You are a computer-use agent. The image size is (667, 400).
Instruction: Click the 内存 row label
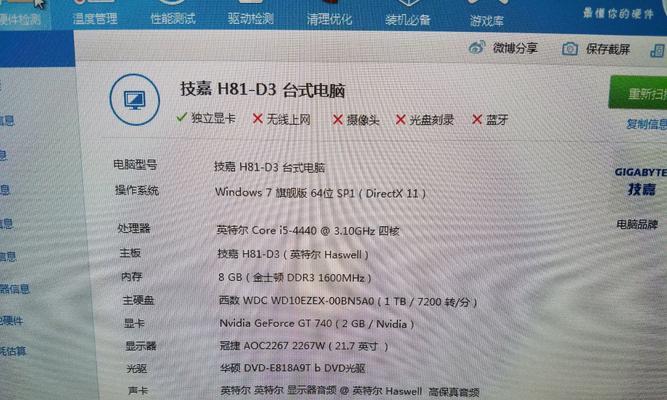131,277
